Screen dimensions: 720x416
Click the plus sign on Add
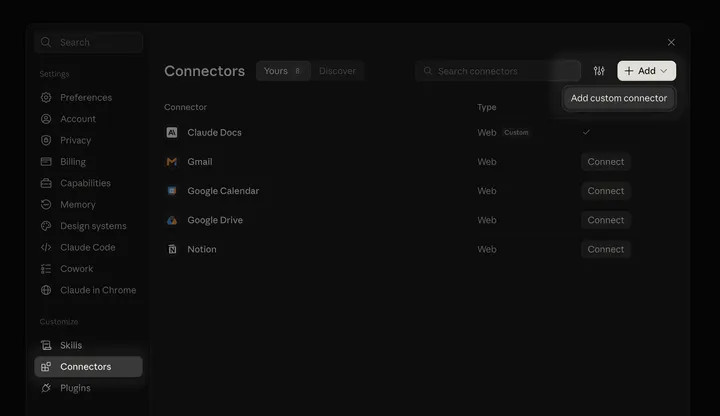point(629,71)
